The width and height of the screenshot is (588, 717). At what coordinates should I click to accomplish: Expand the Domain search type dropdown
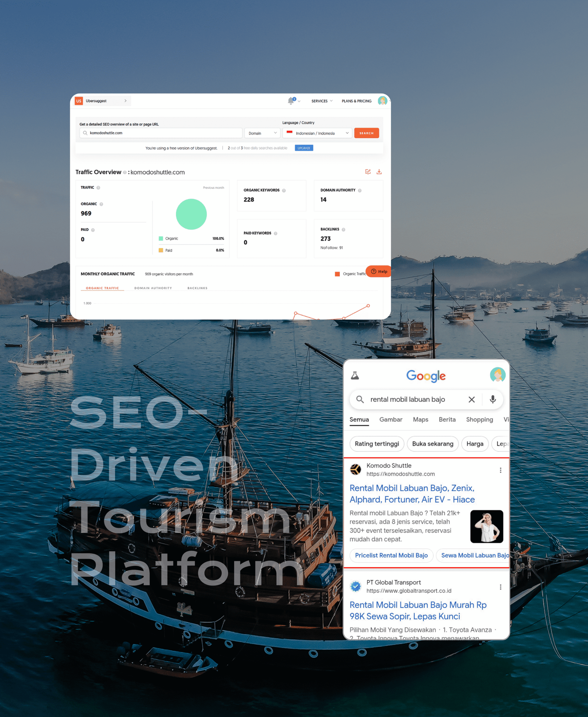point(262,133)
